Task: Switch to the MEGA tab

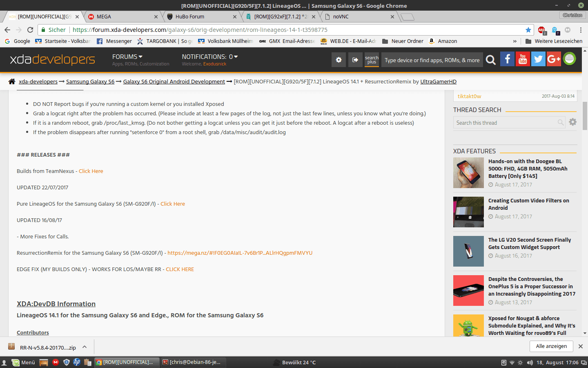Action: coord(122,17)
